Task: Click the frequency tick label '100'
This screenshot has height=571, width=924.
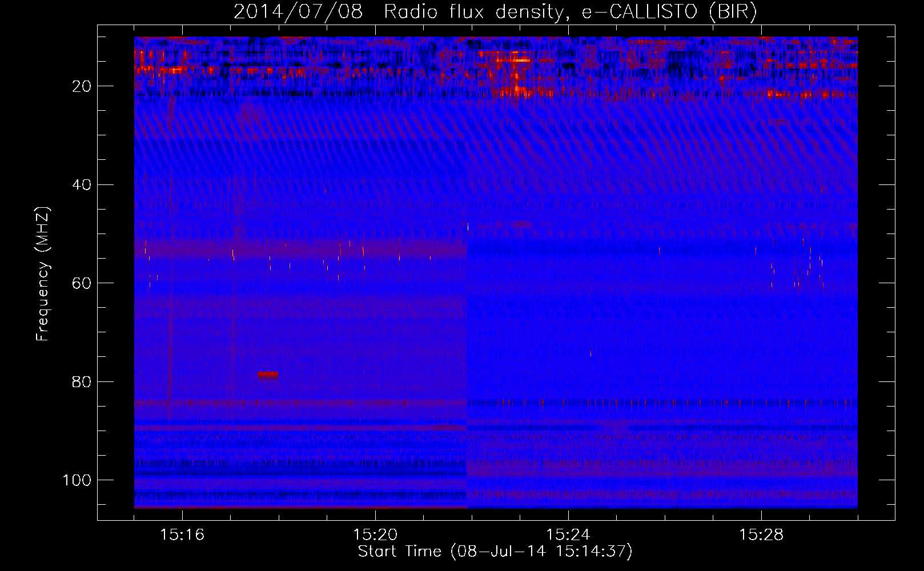Action: coord(77,480)
